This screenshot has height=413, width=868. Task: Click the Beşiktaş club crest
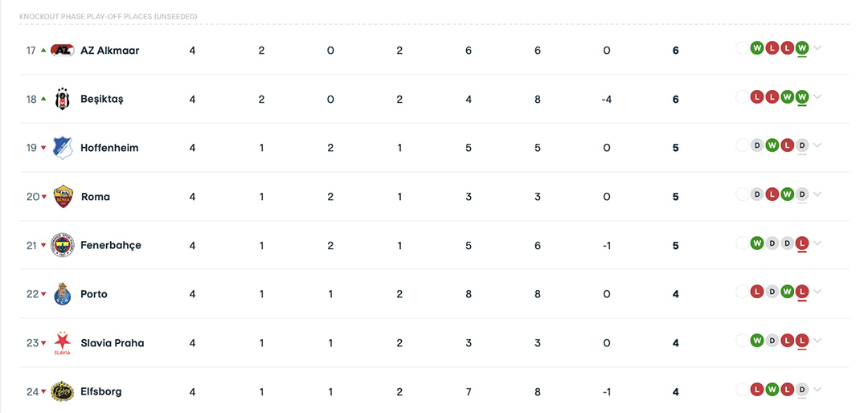point(63,99)
